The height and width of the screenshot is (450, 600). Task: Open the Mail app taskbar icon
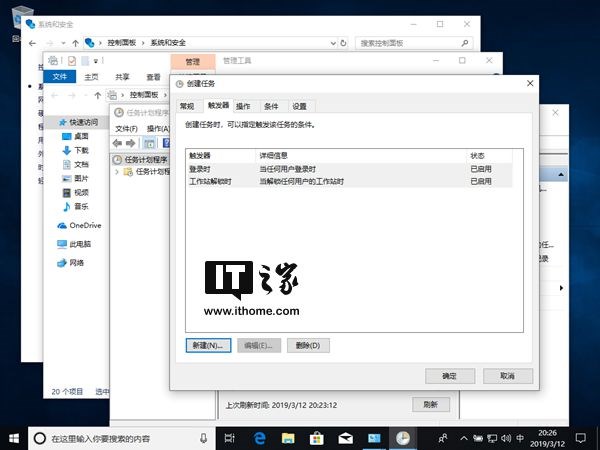click(x=345, y=438)
